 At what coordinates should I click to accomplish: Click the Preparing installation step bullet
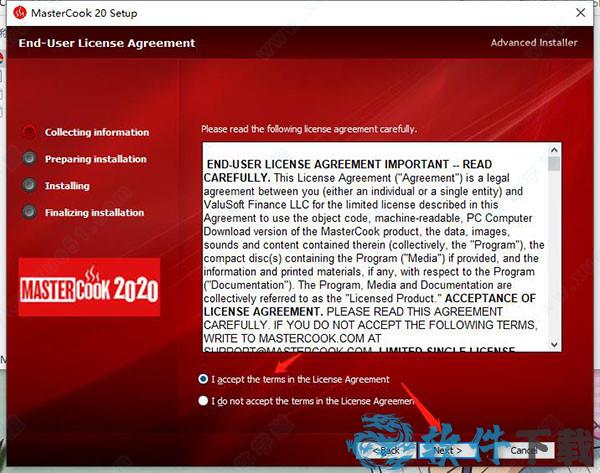(29, 158)
